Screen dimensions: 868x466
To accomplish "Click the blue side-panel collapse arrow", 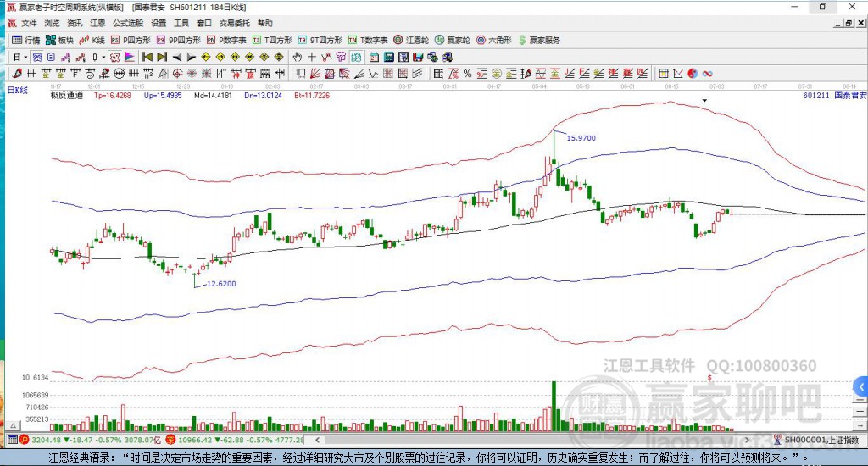I will pyautogui.click(x=861, y=386).
